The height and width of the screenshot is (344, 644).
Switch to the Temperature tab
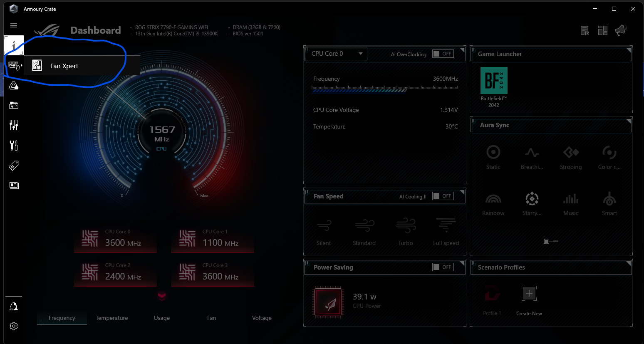111,318
